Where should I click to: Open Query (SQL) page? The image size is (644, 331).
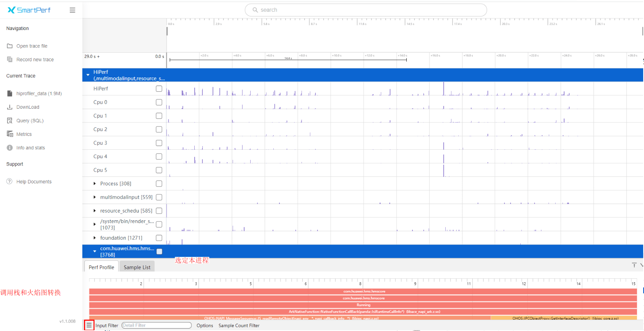pyautogui.click(x=30, y=120)
